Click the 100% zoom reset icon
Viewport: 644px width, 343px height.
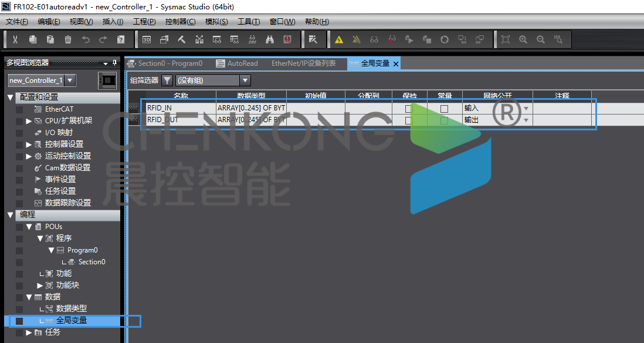coord(558,39)
